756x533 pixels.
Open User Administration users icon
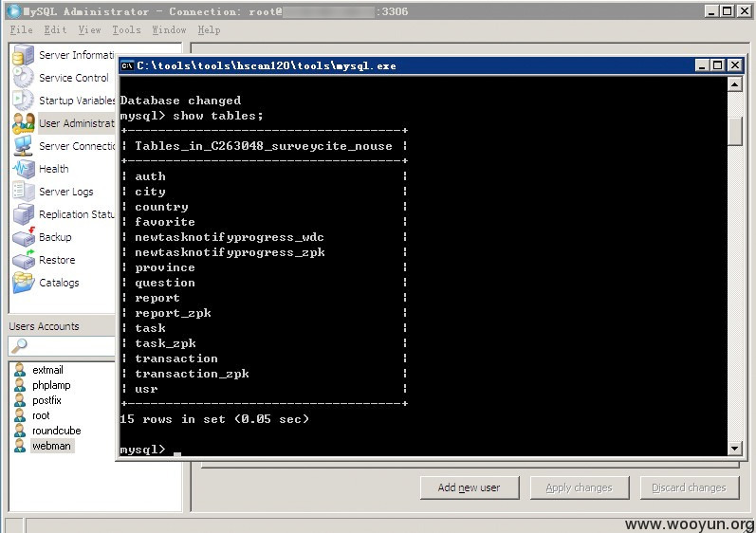tap(23, 123)
